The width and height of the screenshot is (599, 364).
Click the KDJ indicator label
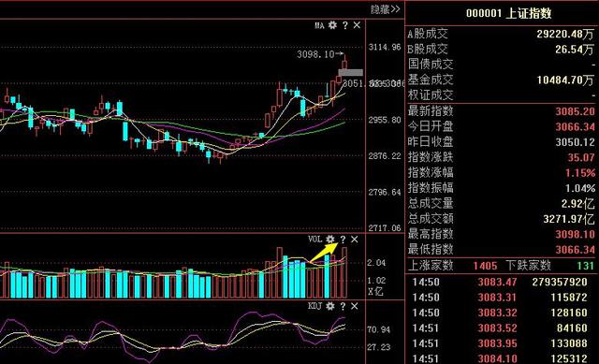[x=315, y=306]
